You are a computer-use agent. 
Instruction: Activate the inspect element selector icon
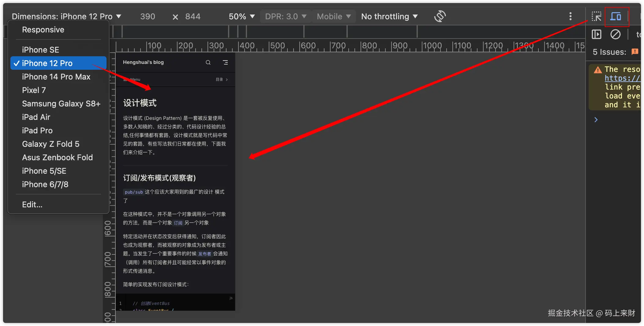coord(596,16)
